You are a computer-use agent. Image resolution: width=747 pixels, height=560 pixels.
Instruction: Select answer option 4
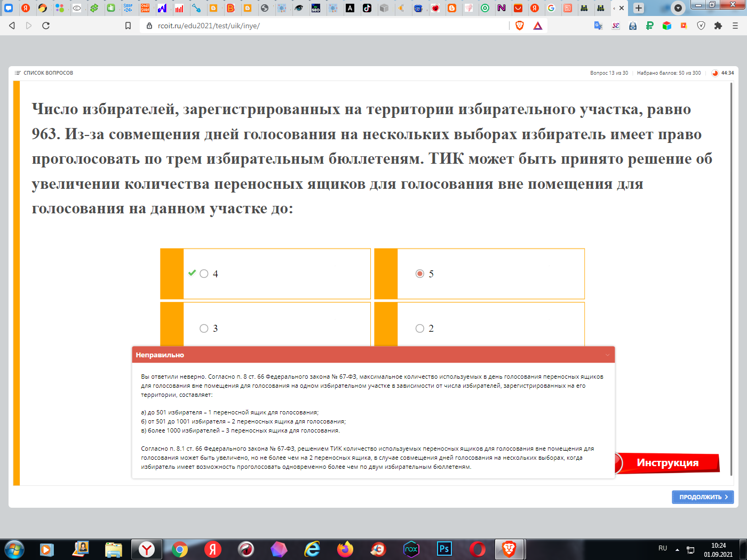tap(204, 274)
